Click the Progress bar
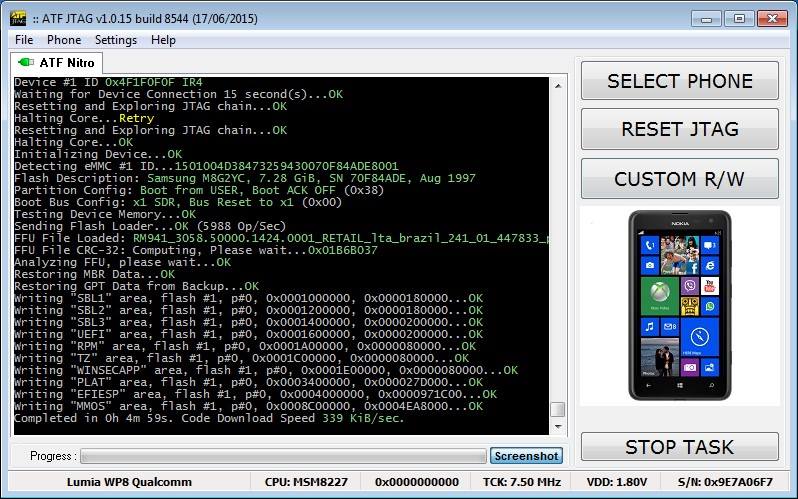The height and width of the screenshot is (499, 798). (x=283, y=456)
